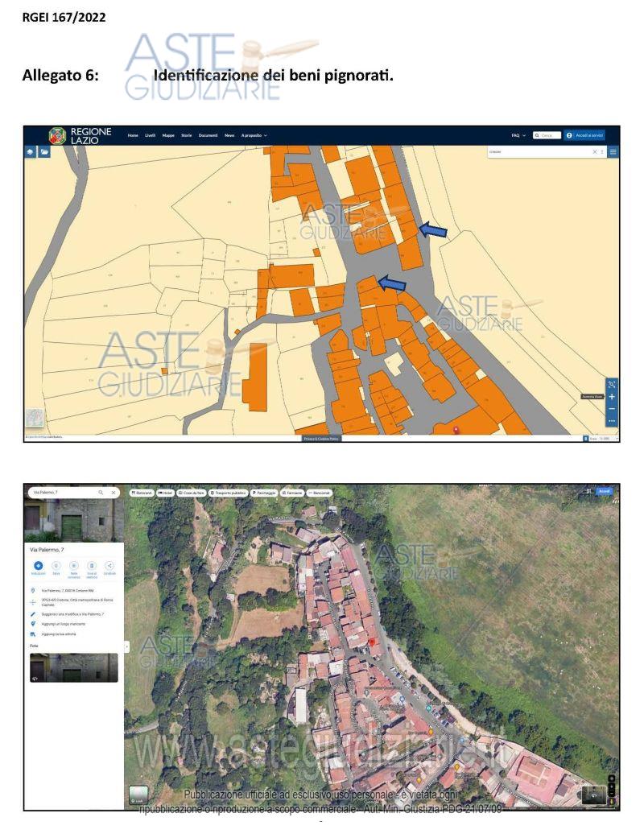Open the hamburger menu right of map search
The width and height of the screenshot is (644, 838).
[613, 151]
